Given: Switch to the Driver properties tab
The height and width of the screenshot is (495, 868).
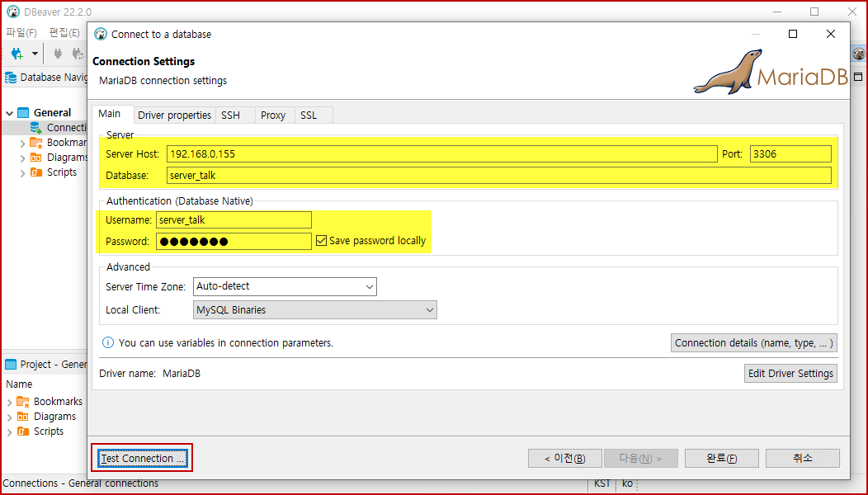Looking at the screenshot, I should (174, 115).
